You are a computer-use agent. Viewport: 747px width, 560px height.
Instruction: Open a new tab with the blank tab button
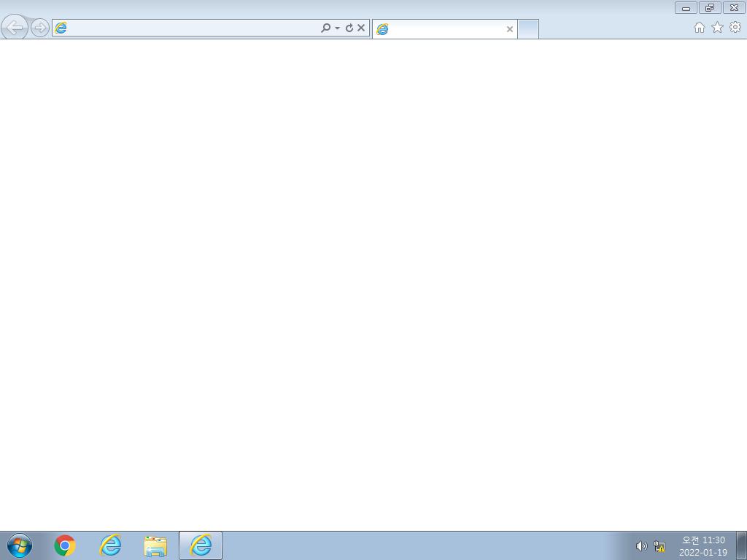click(528, 29)
